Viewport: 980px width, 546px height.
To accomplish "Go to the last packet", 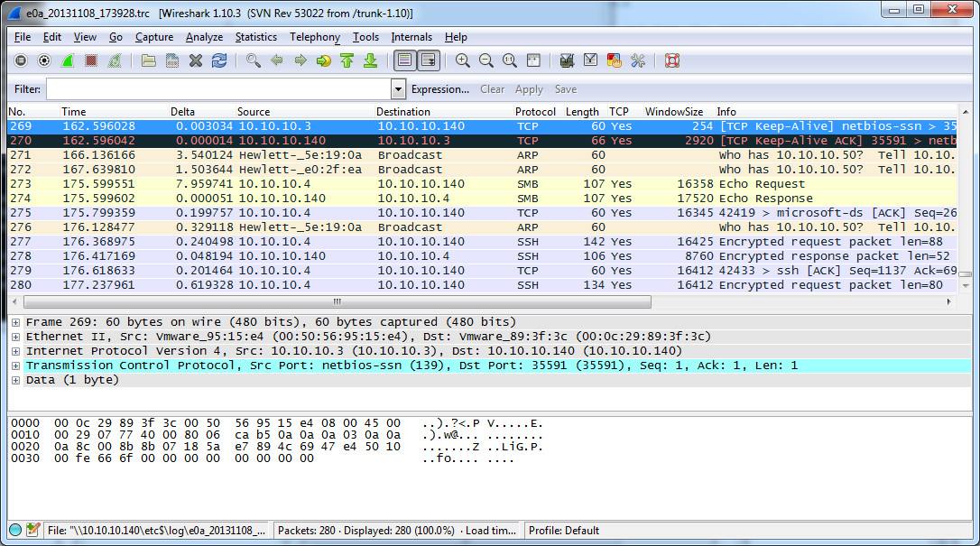I will (371, 60).
